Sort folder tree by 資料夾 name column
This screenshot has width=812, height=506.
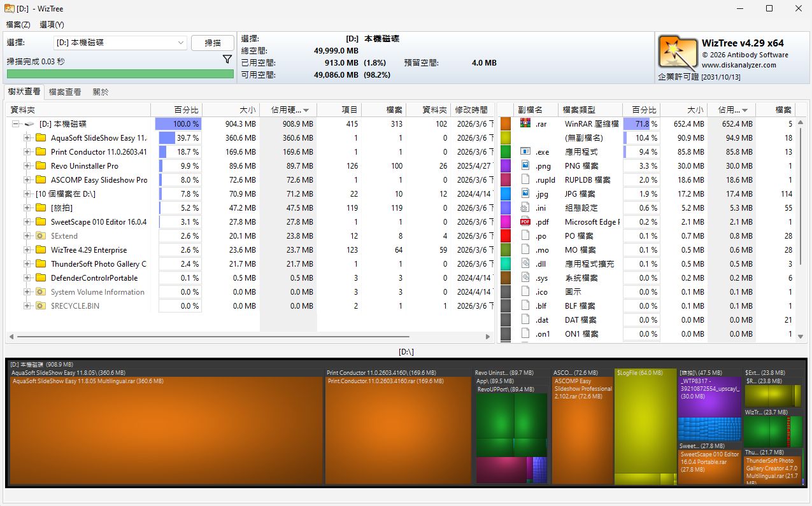(x=79, y=109)
